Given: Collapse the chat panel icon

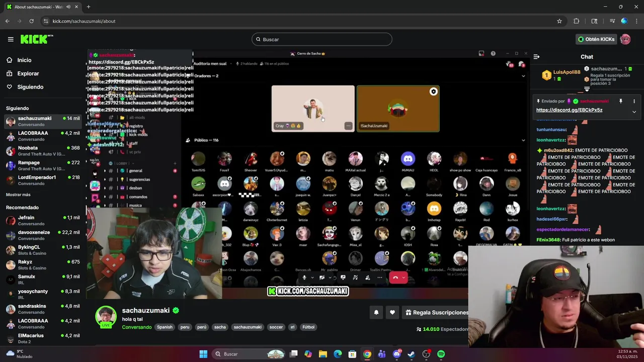Looking at the screenshot, I should pyautogui.click(x=536, y=57).
